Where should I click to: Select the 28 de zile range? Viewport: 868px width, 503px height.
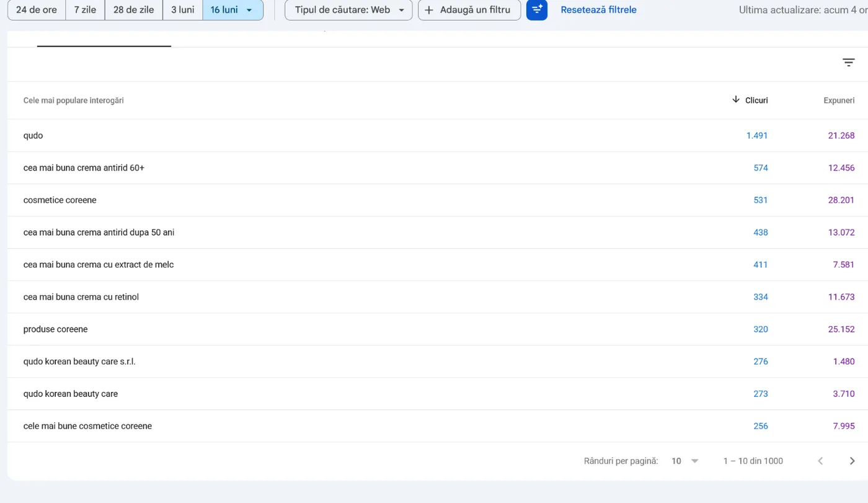pyautogui.click(x=133, y=10)
